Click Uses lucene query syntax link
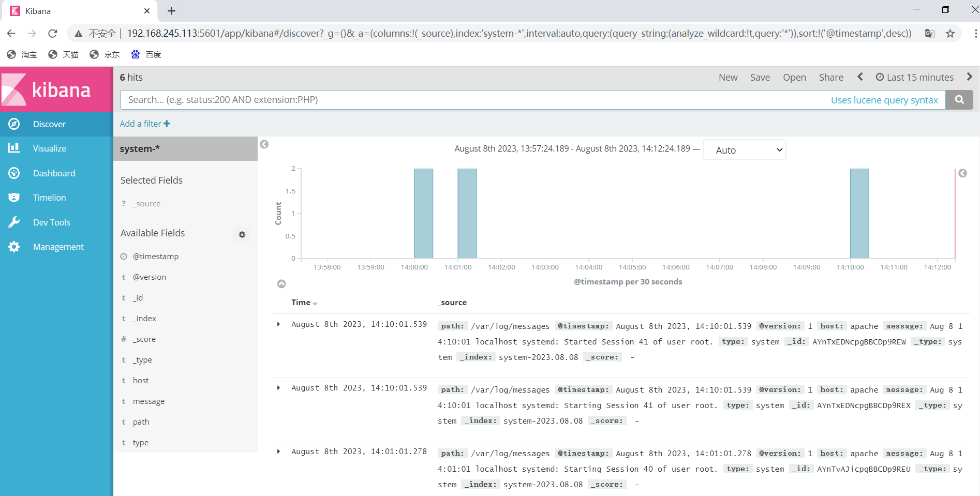 [x=884, y=100]
